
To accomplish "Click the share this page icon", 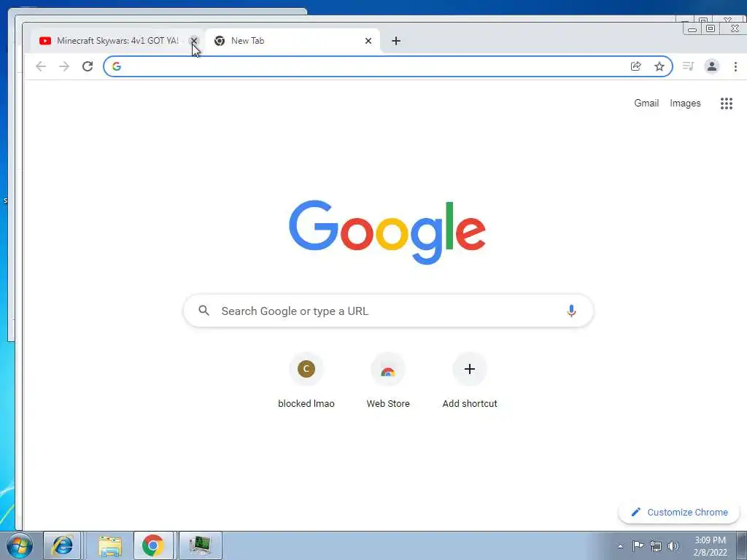I will click(635, 66).
